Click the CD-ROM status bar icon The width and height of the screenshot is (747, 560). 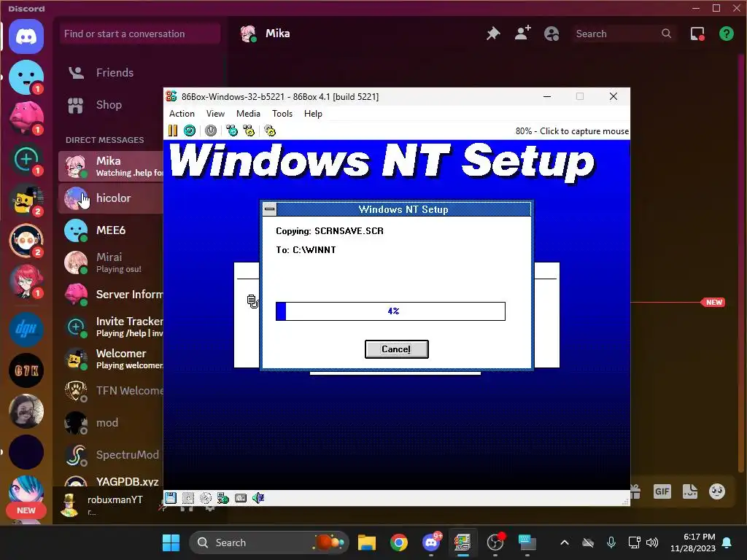[x=205, y=498]
